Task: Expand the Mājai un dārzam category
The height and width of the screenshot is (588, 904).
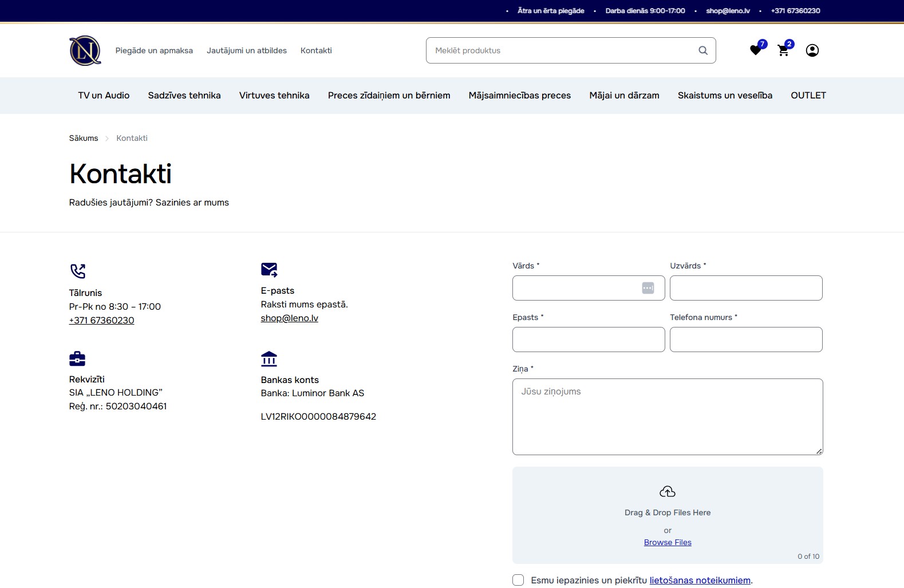Action: click(x=624, y=96)
